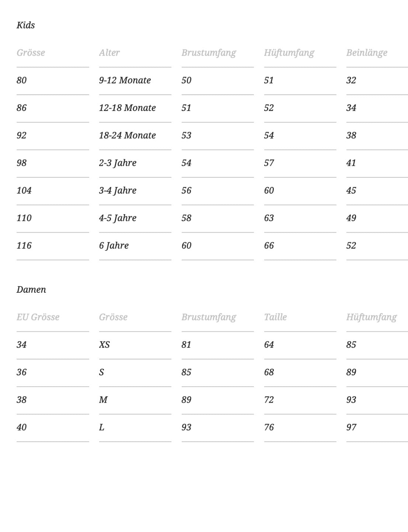Select kids size 104 cell
The height and width of the screenshot is (532, 408).
pos(24,191)
